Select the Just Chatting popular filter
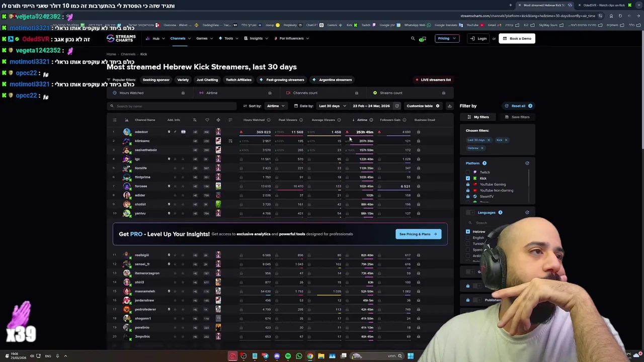 [207, 80]
